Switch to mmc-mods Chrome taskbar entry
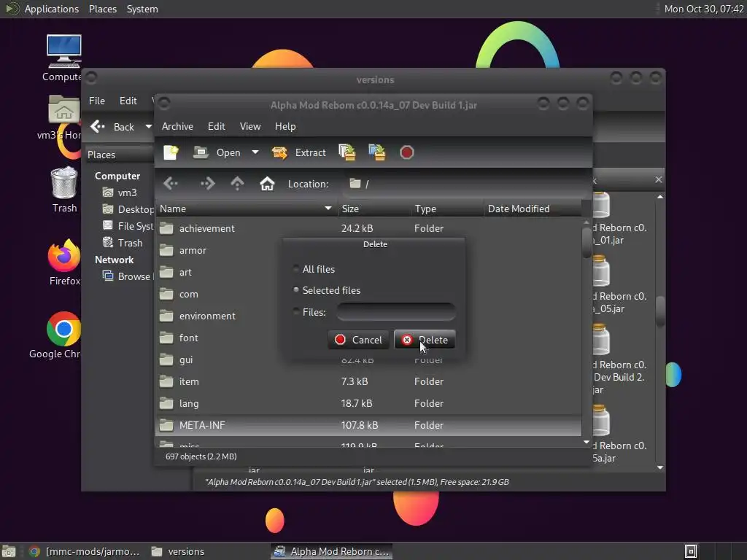Viewport: 747px width, 560px height. (85, 551)
